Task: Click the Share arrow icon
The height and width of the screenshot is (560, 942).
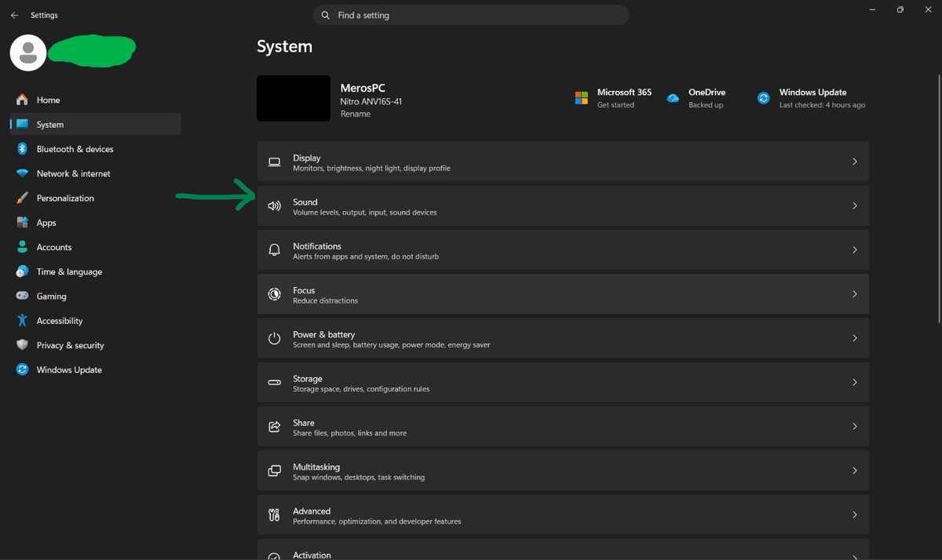Action: pyautogui.click(x=274, y=427)
